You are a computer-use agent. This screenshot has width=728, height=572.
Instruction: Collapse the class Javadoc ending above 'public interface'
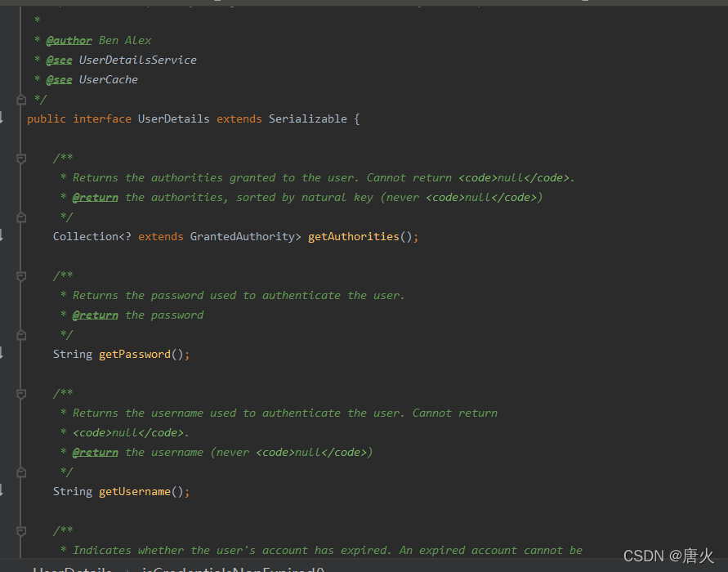pyautogui.click(x=21, y=100)
